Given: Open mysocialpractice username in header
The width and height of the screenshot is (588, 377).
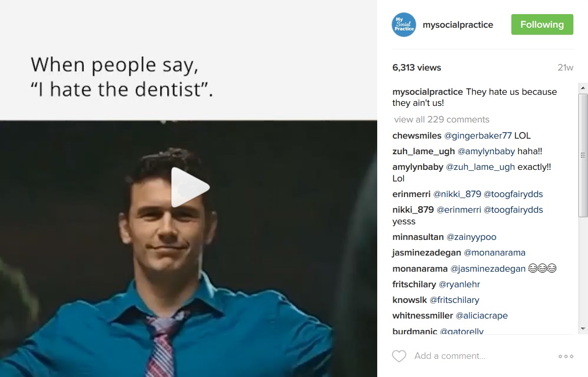Looking at the screenshot, I should tap(458, 25).
